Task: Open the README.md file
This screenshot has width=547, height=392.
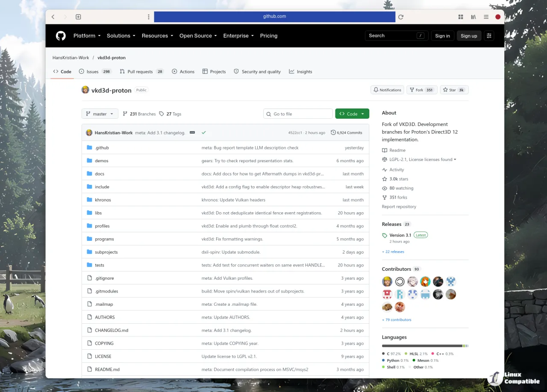Action: pyautogui.click(x=107, y=369)
